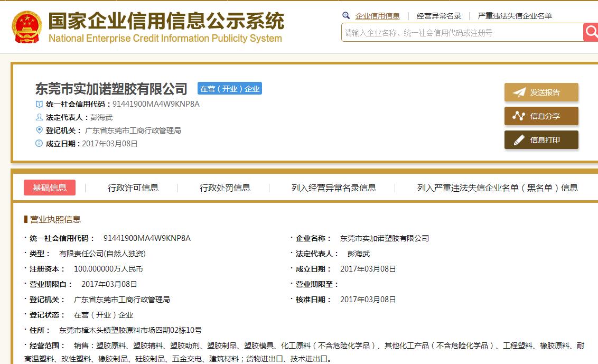Click the share icon on 信息分享
The height and width of the screenshot is (364, 598).
(x=519, y=116)
